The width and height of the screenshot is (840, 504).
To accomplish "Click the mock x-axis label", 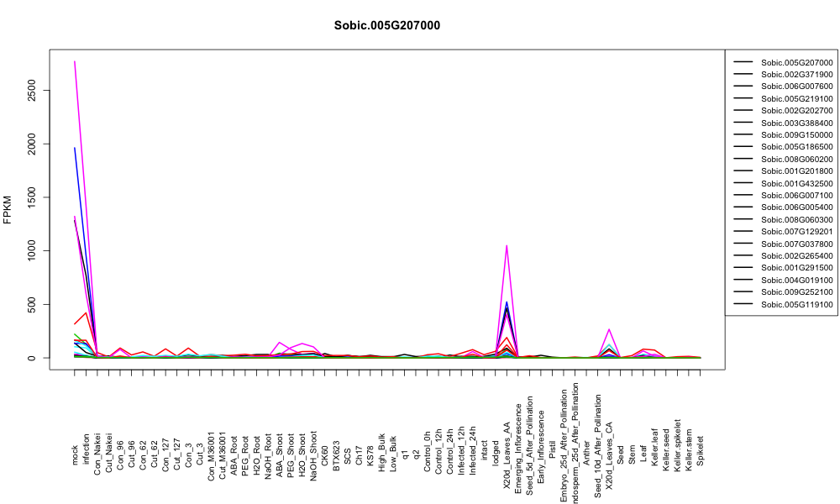I will coord(75,454).
